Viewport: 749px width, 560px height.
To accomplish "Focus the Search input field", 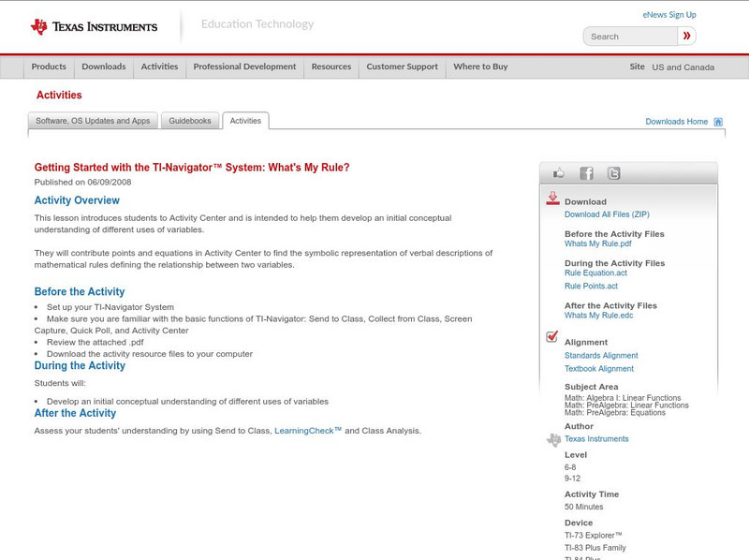I will tap(630, 37).
